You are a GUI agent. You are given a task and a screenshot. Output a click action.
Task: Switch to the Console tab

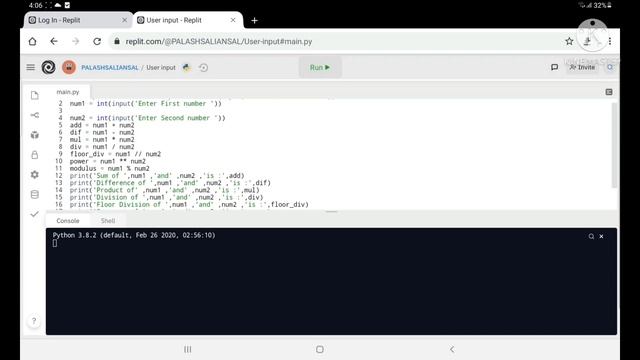tap(68, 221)
